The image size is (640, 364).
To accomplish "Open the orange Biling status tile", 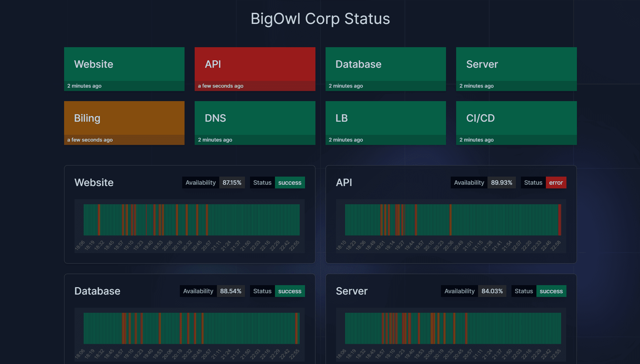I will coord(124,123).
